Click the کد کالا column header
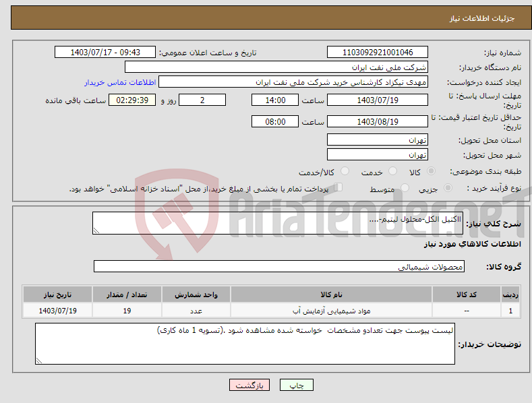532x403 pixels. click(466, 294)
